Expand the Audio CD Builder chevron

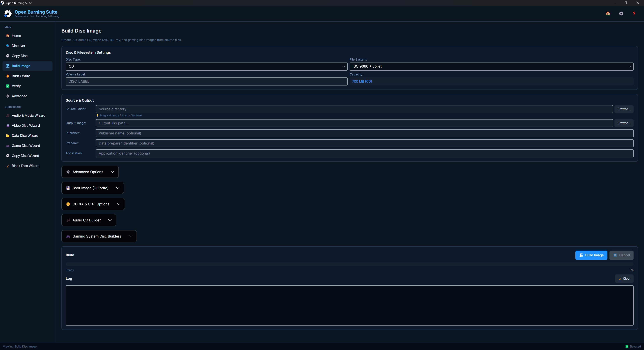click(x=110, y=220)
